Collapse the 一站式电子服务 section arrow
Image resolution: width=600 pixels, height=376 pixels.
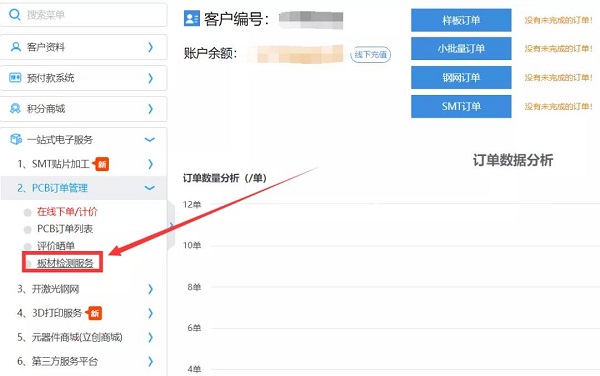point(150,140)
